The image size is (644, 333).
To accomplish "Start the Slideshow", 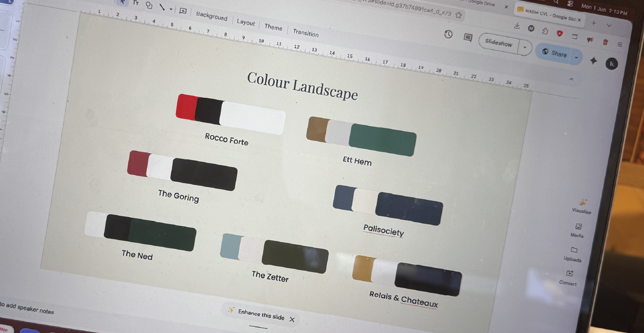I will pyautogui.click(x=499, y=43).
